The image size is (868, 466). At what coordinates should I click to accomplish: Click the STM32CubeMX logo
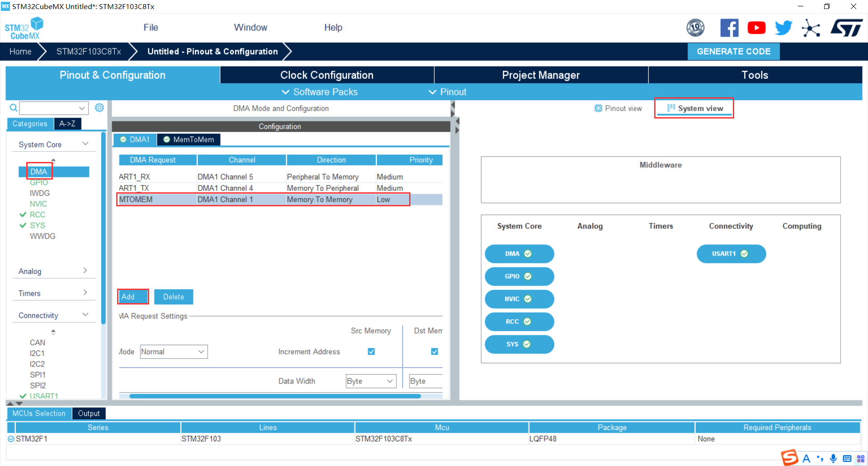coord(24,28)
